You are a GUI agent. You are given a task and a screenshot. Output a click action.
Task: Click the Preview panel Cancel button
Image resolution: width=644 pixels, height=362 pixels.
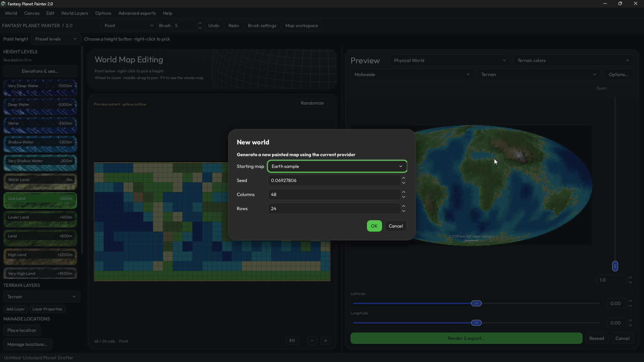623,338
